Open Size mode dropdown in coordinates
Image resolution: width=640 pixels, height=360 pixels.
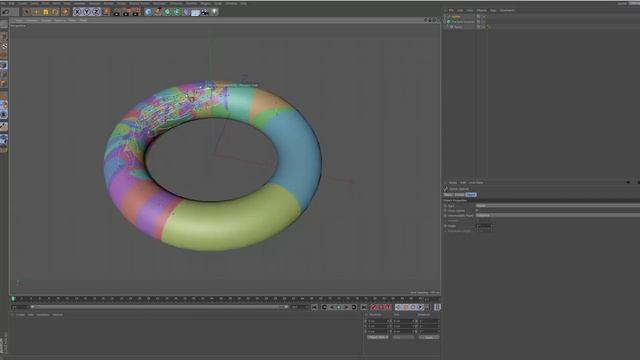(x=403, y=337)
